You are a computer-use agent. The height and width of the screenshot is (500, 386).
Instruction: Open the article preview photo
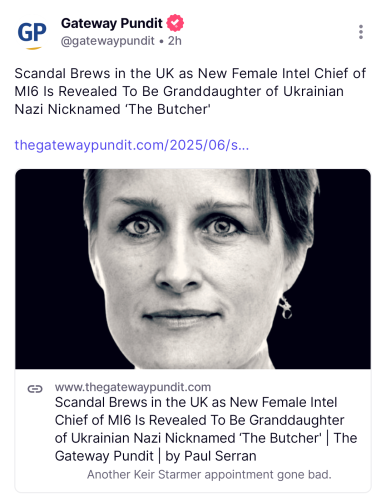[193, 269]
